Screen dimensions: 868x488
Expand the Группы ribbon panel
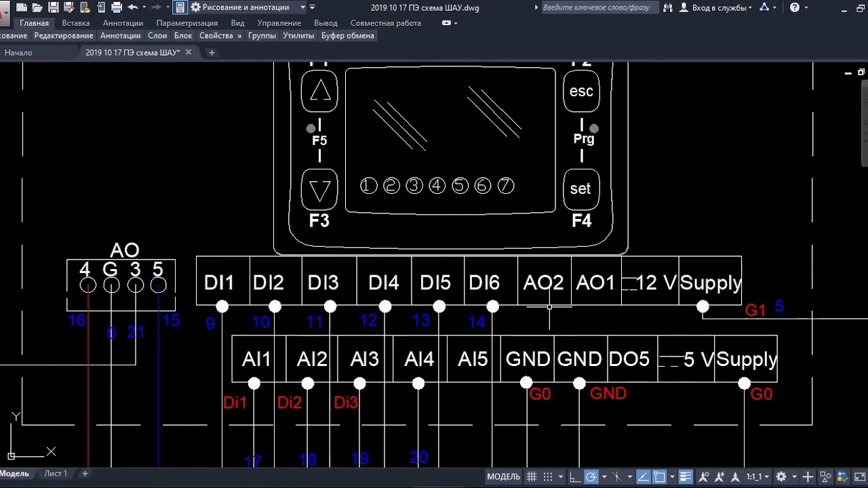click(262, 35)
